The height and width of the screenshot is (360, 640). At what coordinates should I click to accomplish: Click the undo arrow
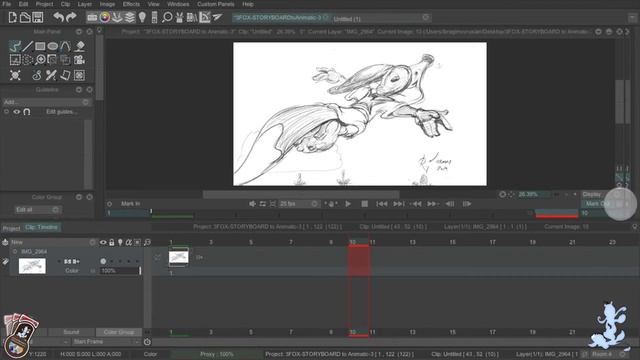[58, 17]
